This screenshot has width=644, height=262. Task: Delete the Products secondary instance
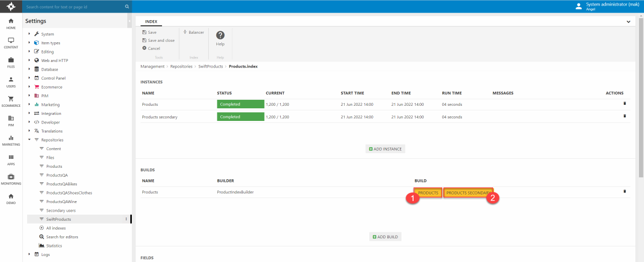(x=624, y=116)
